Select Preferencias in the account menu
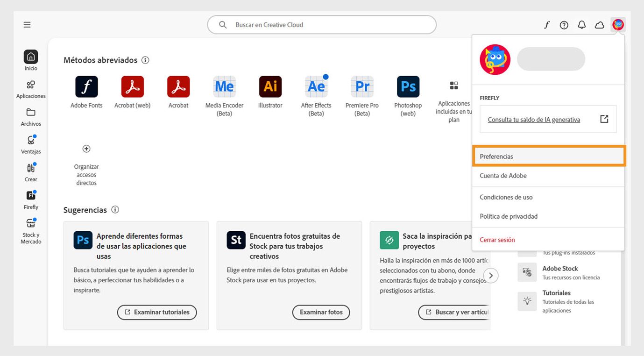 [549, 156]
